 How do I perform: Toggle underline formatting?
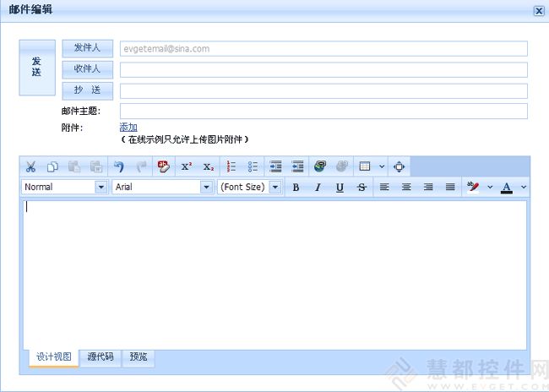(340, 188)
